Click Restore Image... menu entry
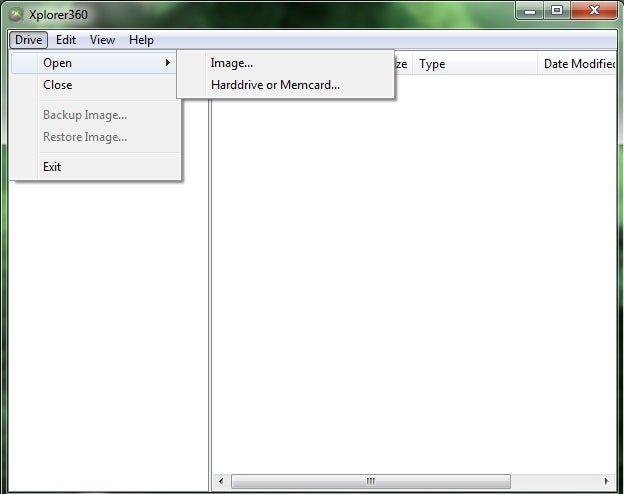The width and height of the screenshot is (624, 494). pos(94,137)
